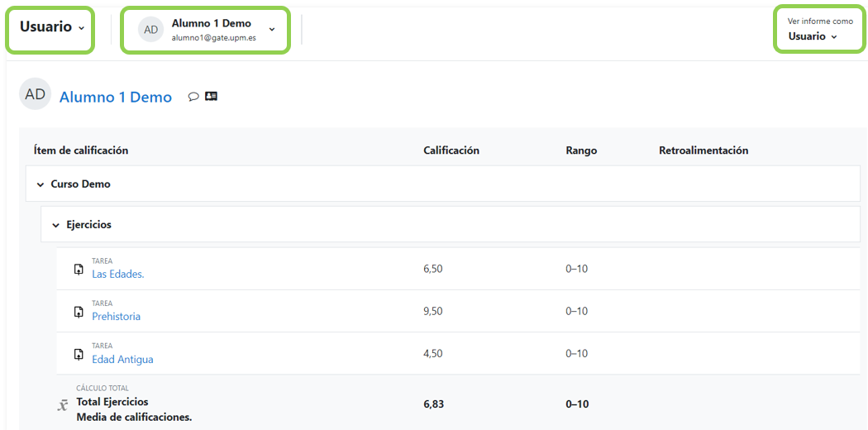Open the Edad Antigua assignment link
The height and width of the screenshot is (430, 868).
[x=122, y=359]
